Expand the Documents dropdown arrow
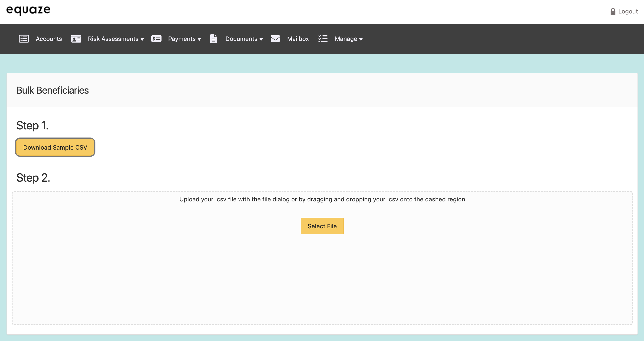 click(x=261, y=39)
